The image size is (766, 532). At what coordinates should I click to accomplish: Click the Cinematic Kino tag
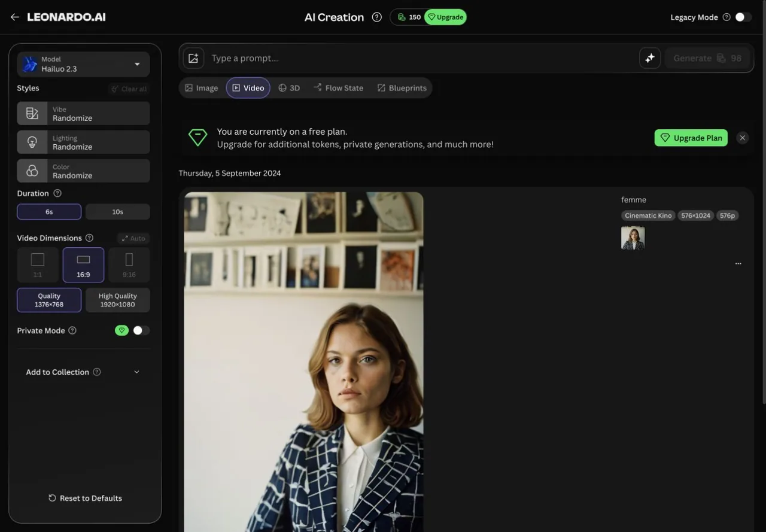648,215
